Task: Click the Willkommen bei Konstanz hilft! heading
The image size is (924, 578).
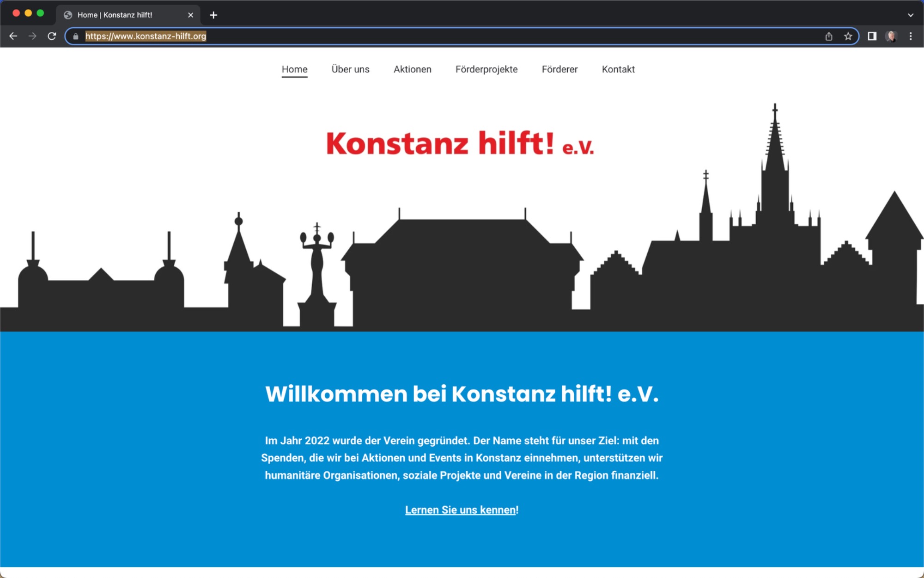Action: (x=462, y=394)
